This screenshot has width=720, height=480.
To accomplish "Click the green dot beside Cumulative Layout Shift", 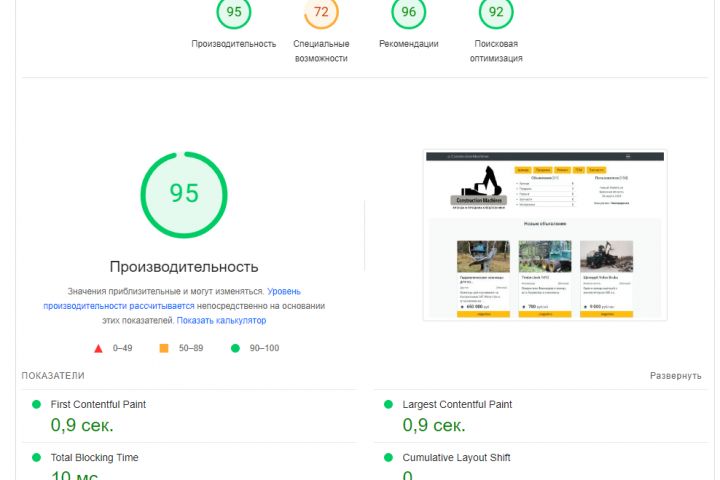I will [x=388, y=457].
